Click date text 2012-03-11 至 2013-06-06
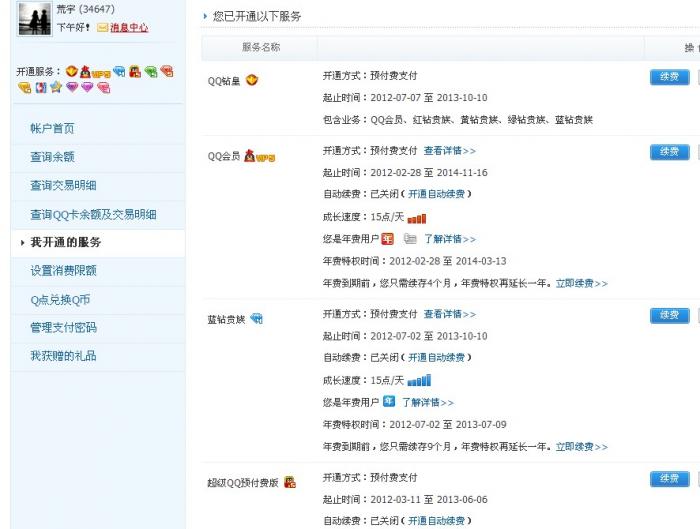This screenshot has width=700, height=529. click(429, 500)
